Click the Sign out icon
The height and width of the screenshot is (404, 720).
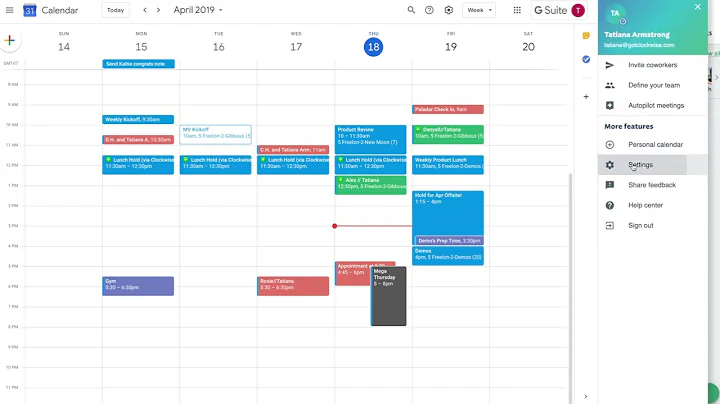click(x=610, y=225)
